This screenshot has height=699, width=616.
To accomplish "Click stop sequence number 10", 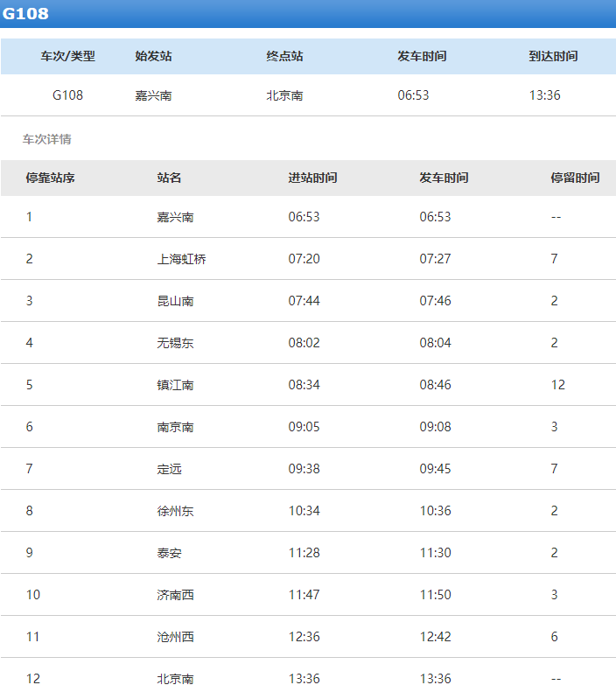I will pyautogui.click(x=33, y=594).
